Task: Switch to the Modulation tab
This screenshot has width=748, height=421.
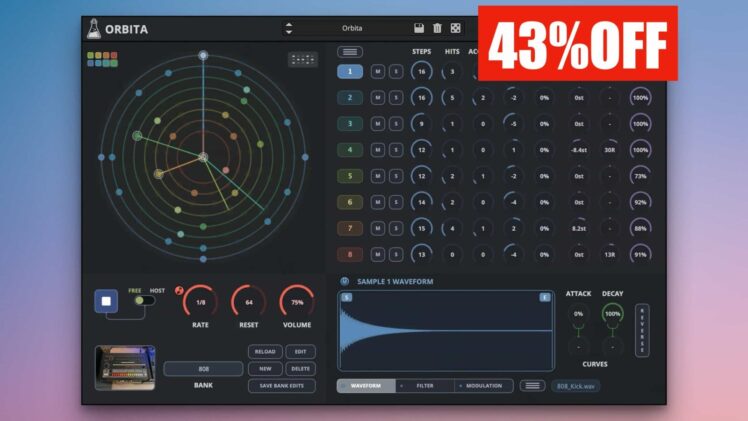Action: (484, 386)
